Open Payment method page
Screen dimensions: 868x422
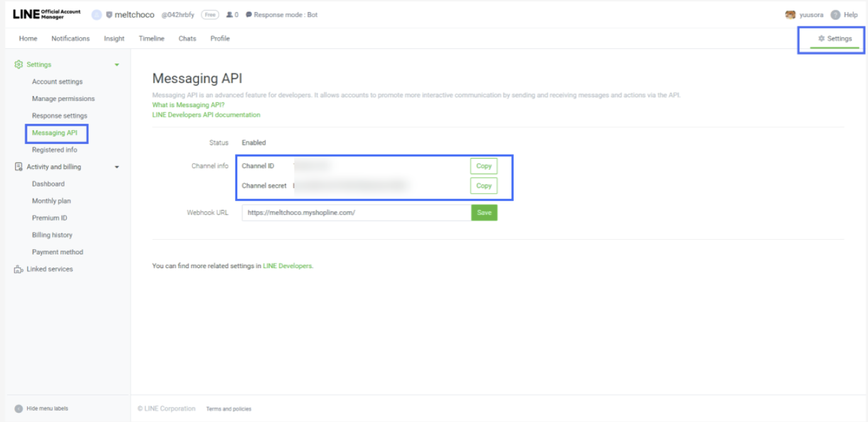(x=57, y=252)
